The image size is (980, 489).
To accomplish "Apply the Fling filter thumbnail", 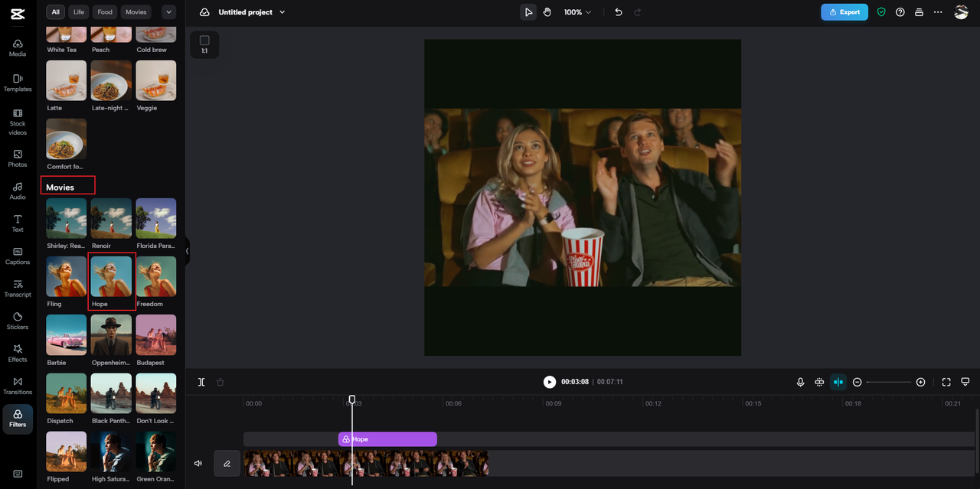I will pos(67,276).
